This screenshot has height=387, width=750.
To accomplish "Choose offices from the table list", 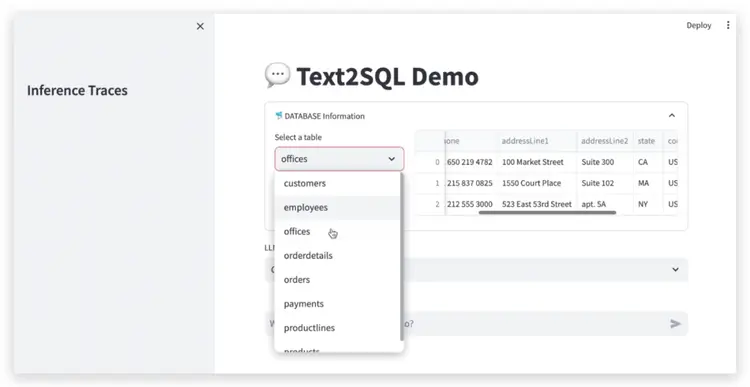I will pos(337,232).
